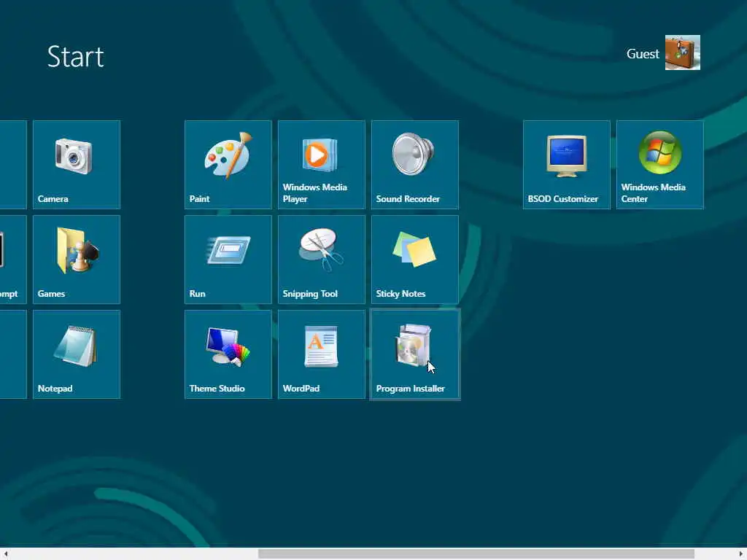This screenshot has height=560, width=747.
Task: Click the partially visible Command Prompt tile
Action: point(13,260)
